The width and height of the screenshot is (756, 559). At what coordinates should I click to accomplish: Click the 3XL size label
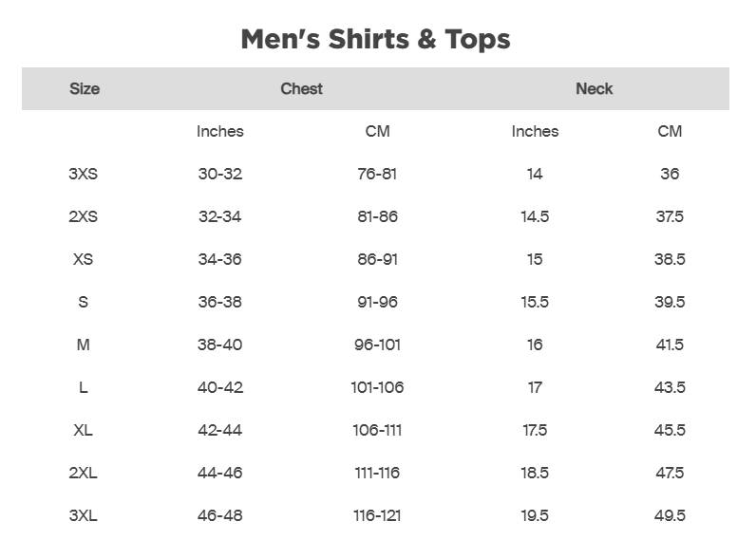[84, 515]
